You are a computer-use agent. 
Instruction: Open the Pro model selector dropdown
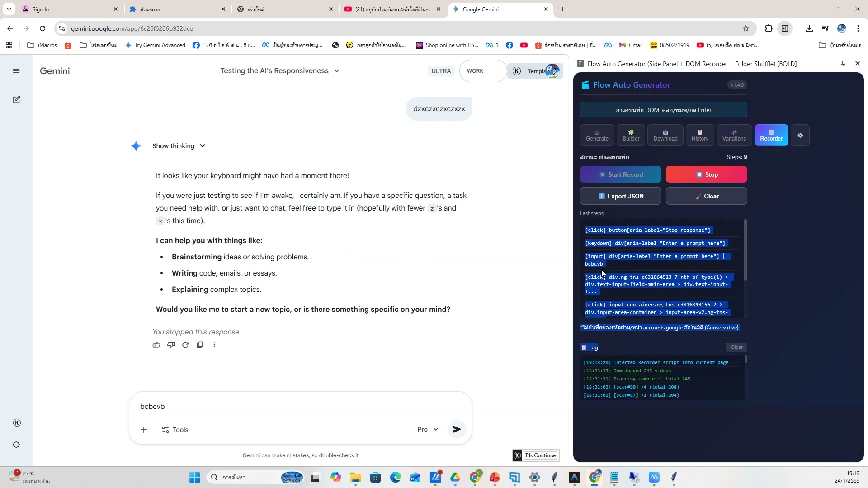pyautogui.click(x=427, y=429)
